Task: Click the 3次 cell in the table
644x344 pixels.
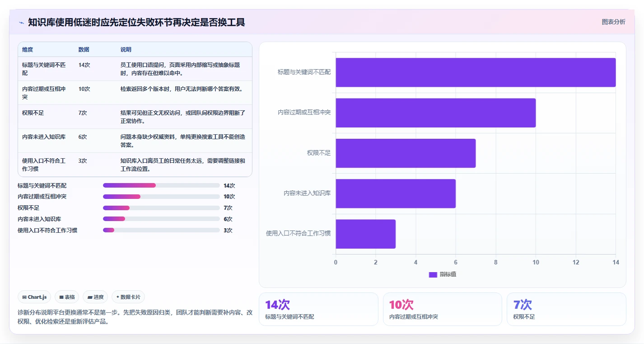Action: coord(83,161)
